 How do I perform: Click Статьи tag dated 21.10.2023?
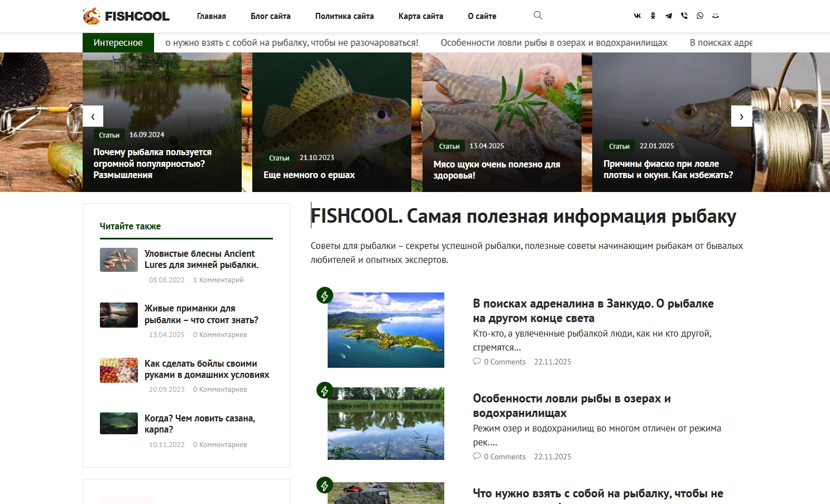[279, 158]
